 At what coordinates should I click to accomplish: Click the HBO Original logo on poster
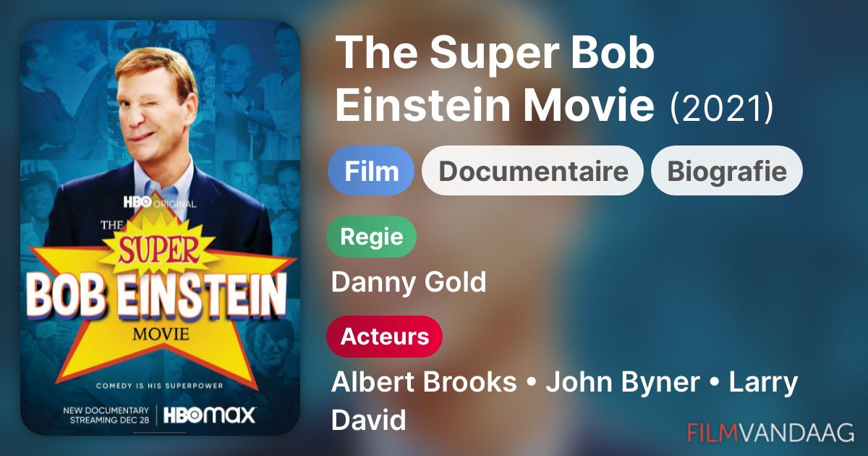coord(159,203)
